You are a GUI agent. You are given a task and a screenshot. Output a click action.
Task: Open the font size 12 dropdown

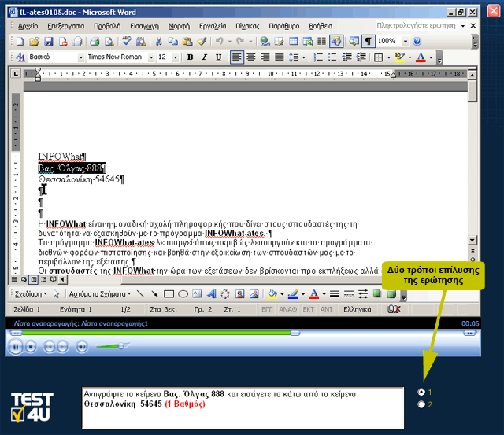pyautogui.click(x=176, y=57)
